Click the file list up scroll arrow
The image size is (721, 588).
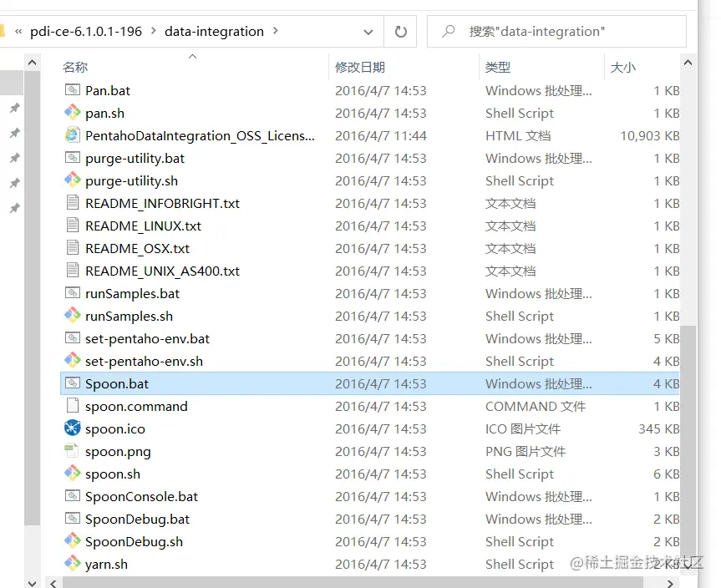click(x=688, y=63)
